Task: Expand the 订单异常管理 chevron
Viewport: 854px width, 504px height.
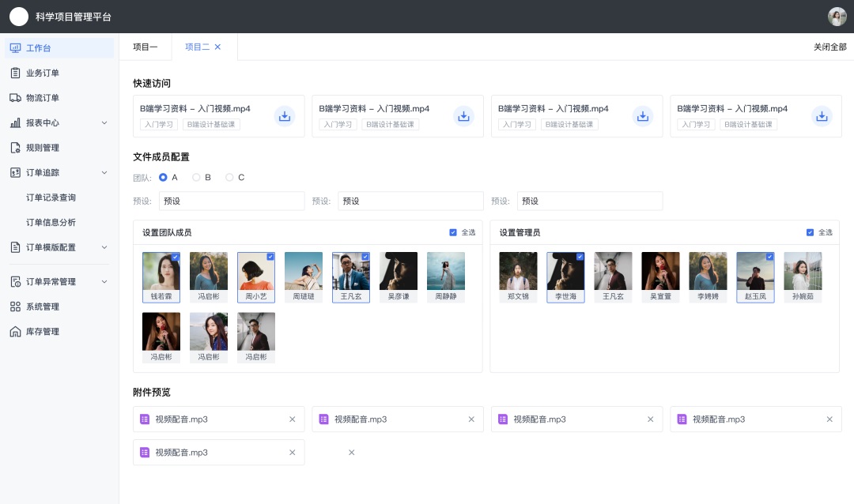Action: [104, 281]
